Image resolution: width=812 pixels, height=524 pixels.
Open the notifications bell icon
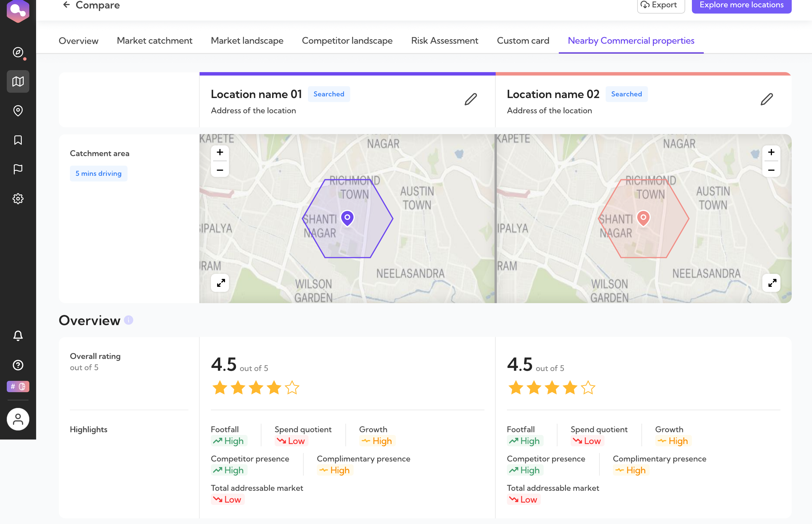click(18, 336)
